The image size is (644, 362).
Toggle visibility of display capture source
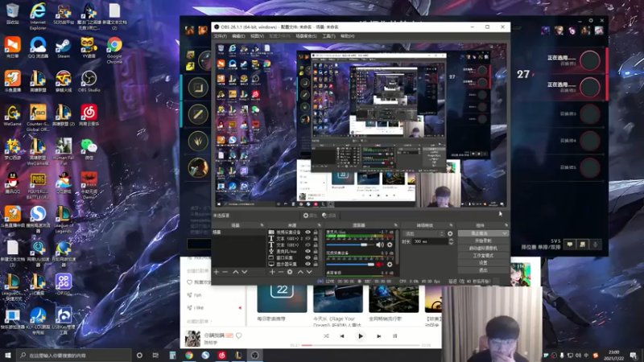pyautogui.click(x=308, y=264)
